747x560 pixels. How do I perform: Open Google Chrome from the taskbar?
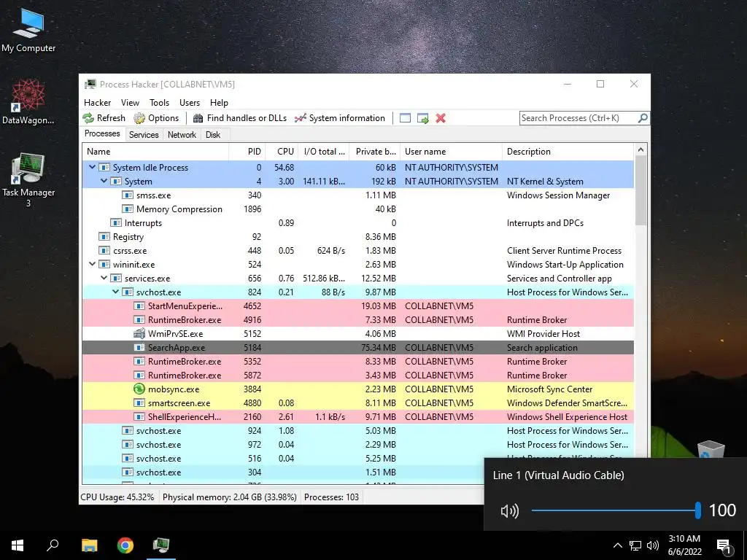coord(125,545)
